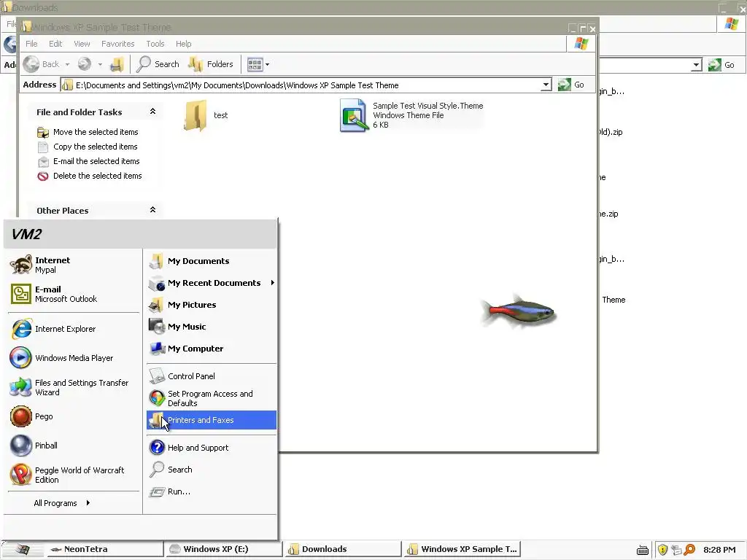Click the network computers tray icon
Screen dimensions: 747x560
(x=676, y=550)
